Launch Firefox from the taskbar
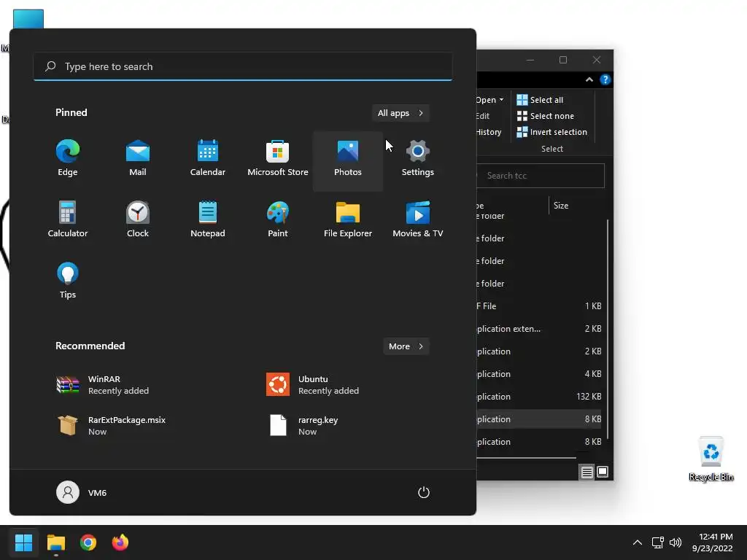 [x=120, y=542]
